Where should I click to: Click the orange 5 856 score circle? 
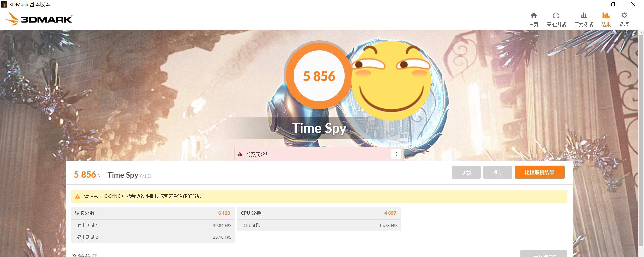click(x=319, y=76)
